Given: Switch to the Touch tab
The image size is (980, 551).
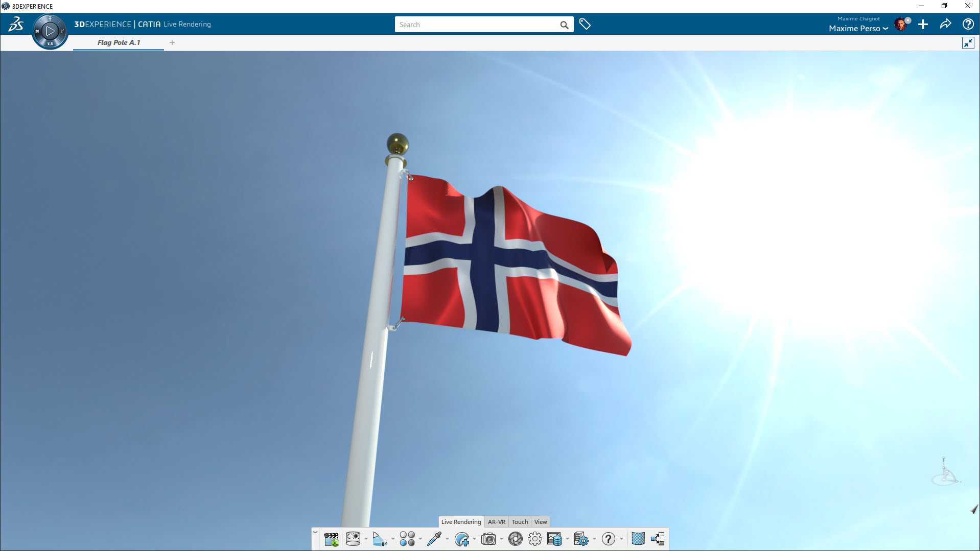Looking at the screenshot, I should (520, 522).
